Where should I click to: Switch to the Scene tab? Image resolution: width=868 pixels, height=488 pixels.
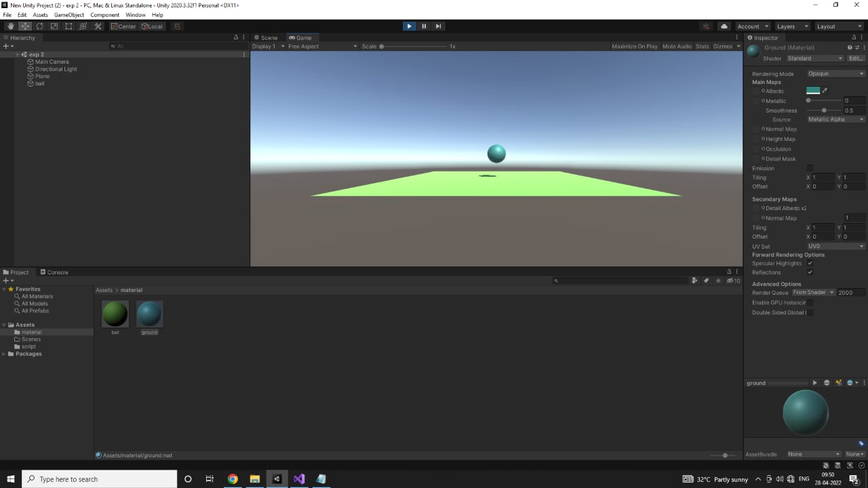point(266,37)
